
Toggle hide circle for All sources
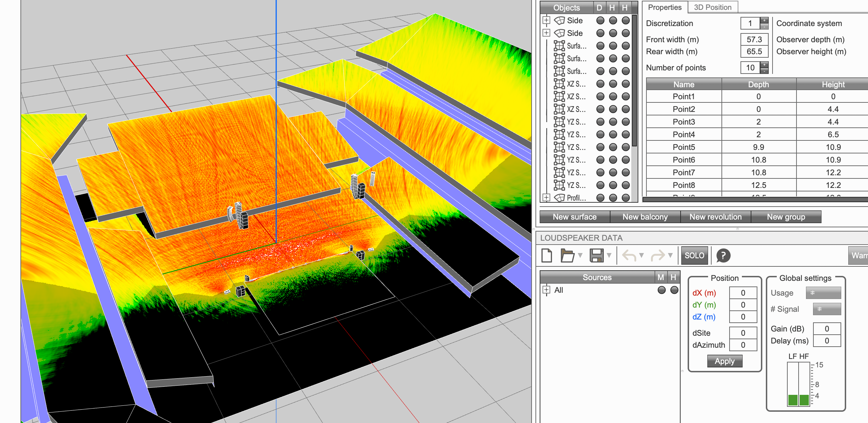pyautogui.click(x=674, y=290)
